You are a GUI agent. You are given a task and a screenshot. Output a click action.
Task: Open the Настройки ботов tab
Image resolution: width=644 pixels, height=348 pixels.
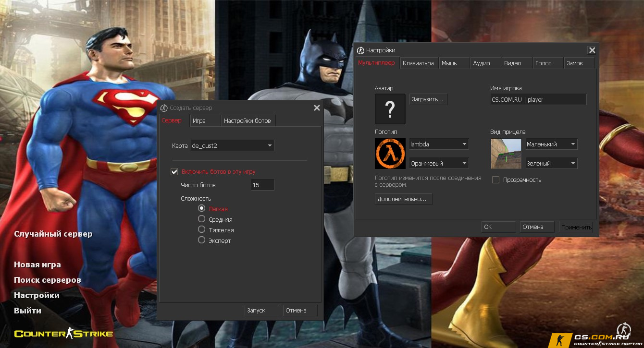(248, 120)
